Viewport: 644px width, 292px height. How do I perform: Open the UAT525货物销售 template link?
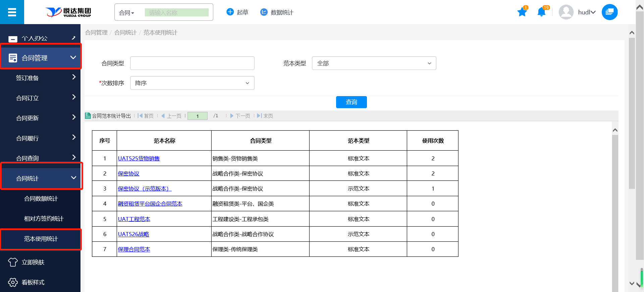139,158
